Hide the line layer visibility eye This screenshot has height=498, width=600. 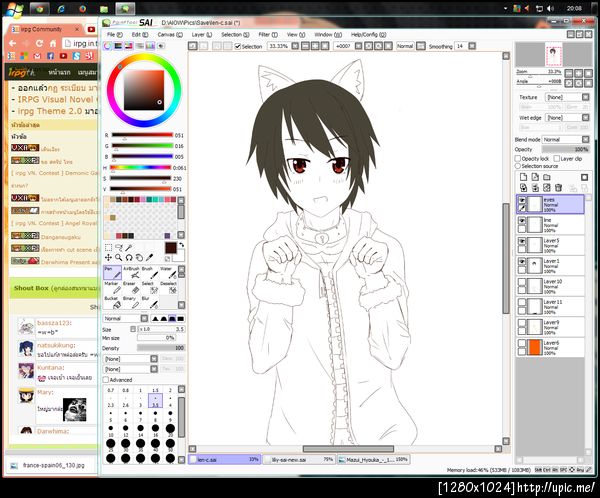coord(522,220)
